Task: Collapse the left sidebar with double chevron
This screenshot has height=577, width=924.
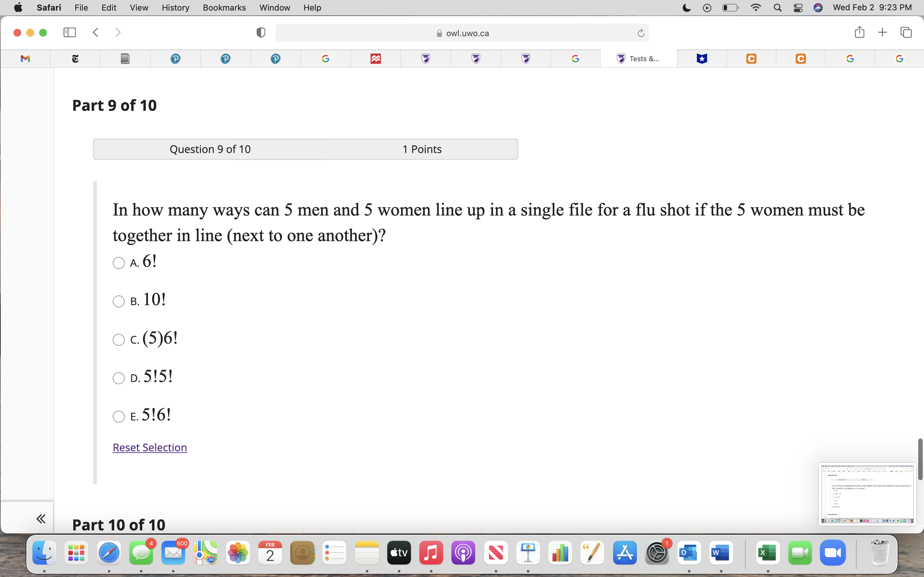Action: pyautogui.click(x=41, y=518)
